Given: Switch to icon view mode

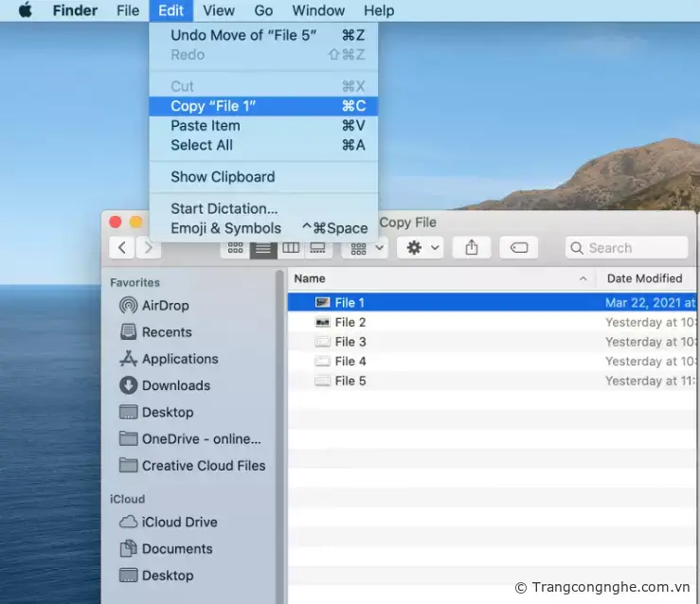Looking at the screenshot, I should (235, 248).
